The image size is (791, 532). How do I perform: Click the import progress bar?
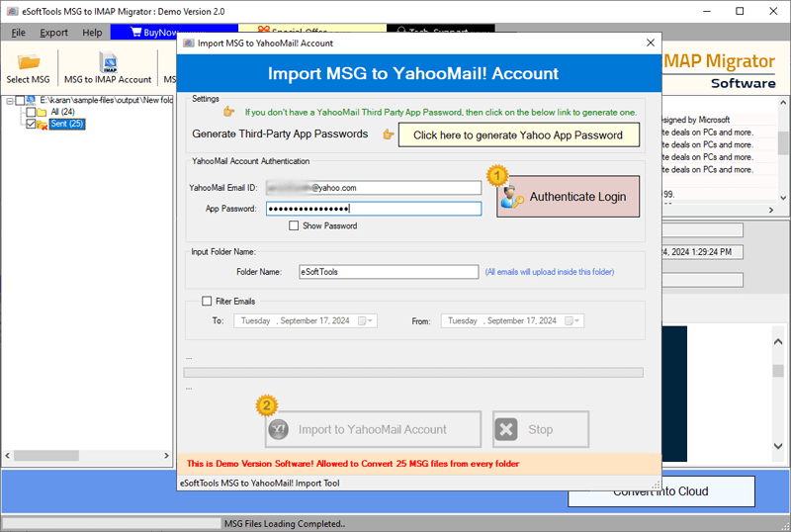(413, 373)
